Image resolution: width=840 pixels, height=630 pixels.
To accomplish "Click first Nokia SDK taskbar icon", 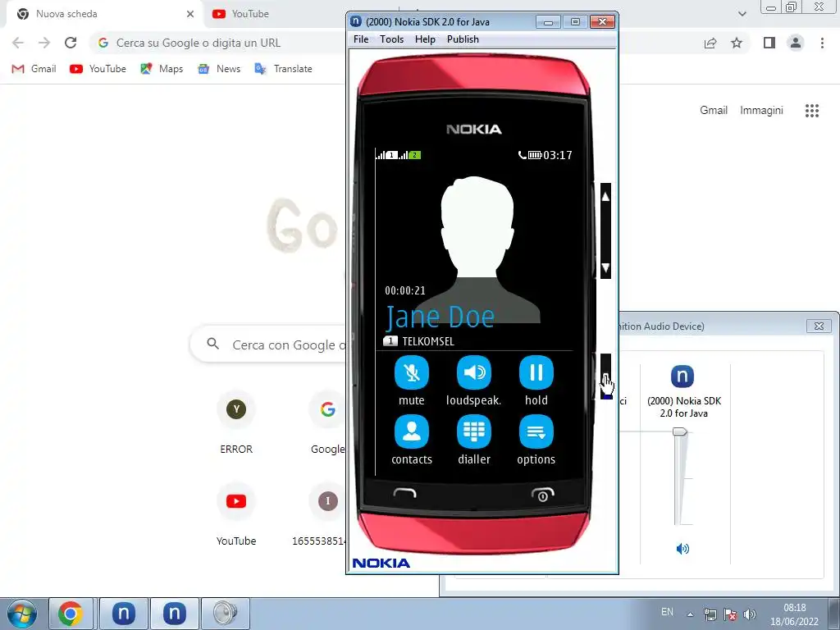I will coord(123,614).
